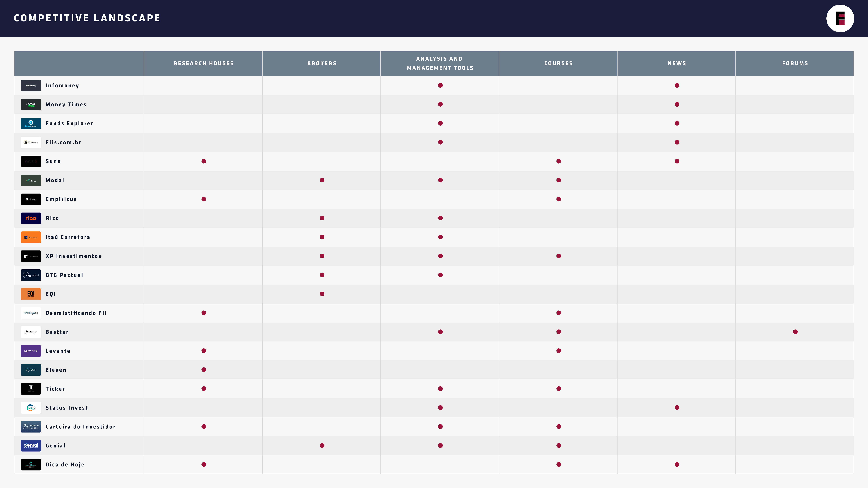Select the Suno logo icon
Screen dimensions: 868x488
[31, 161]
